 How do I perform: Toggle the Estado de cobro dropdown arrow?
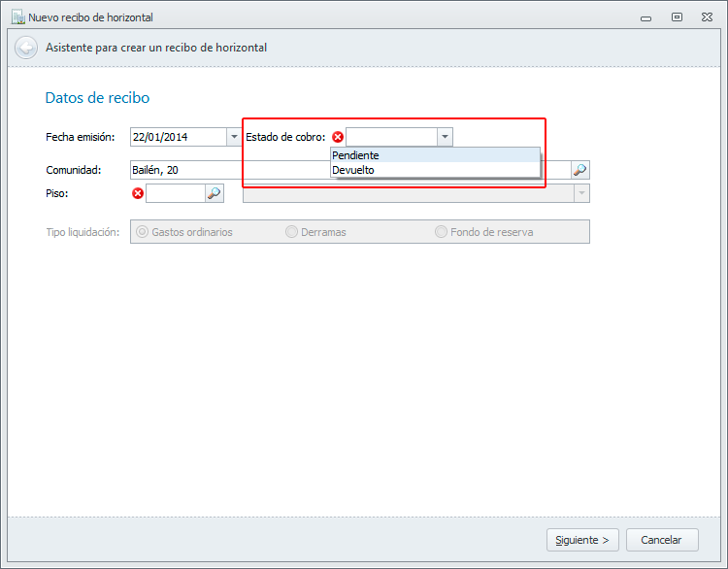[445, 137]
